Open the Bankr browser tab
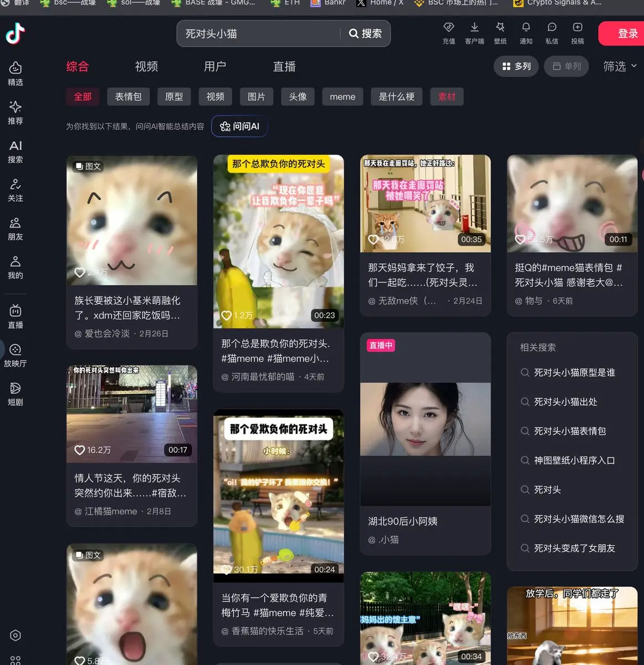The image size is (644, 665). click(x=328, y=3)
